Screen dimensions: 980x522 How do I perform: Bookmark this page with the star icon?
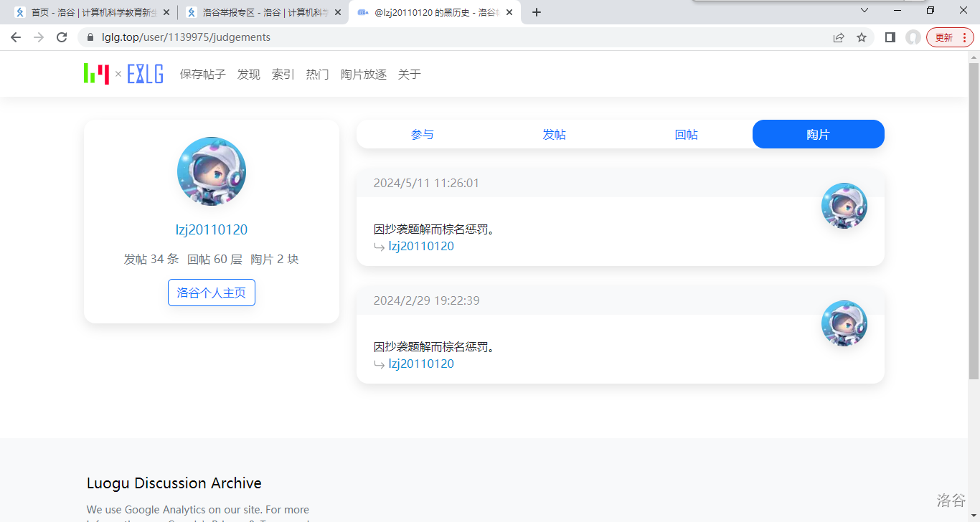pyautogui.click(x=862, y=37)
